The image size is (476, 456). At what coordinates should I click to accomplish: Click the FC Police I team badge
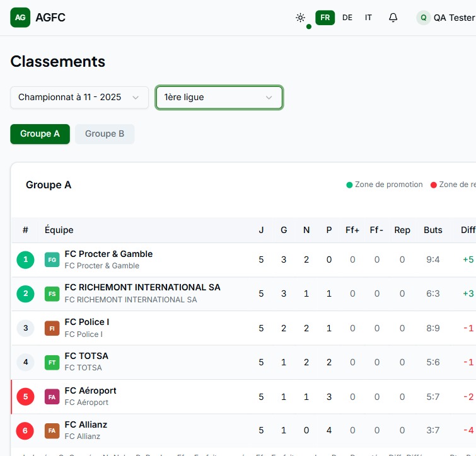(52, 328)
